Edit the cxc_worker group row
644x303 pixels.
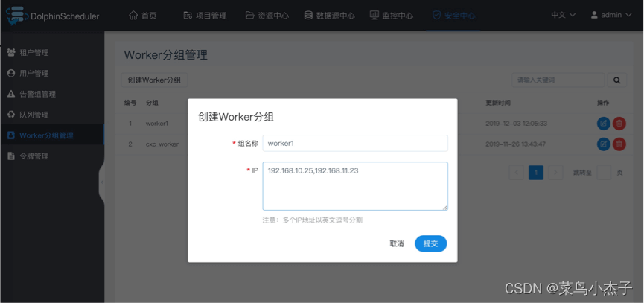[x=603, y=144]
